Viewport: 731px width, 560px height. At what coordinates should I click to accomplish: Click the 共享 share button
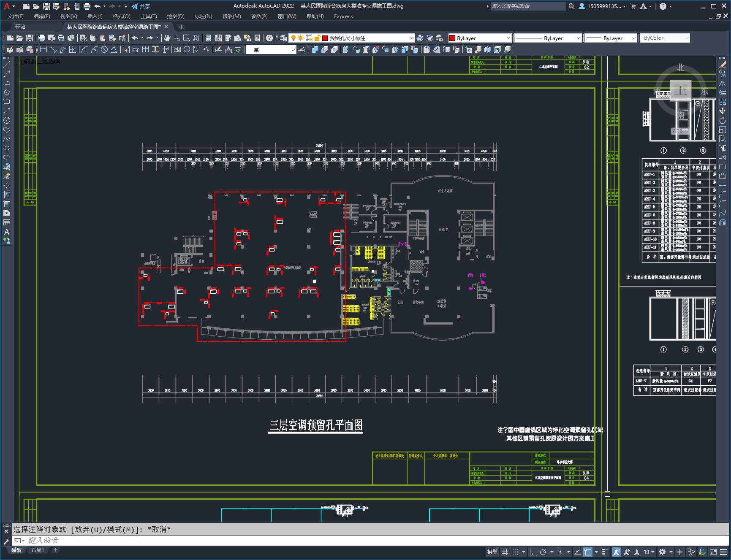click(141, 6)
